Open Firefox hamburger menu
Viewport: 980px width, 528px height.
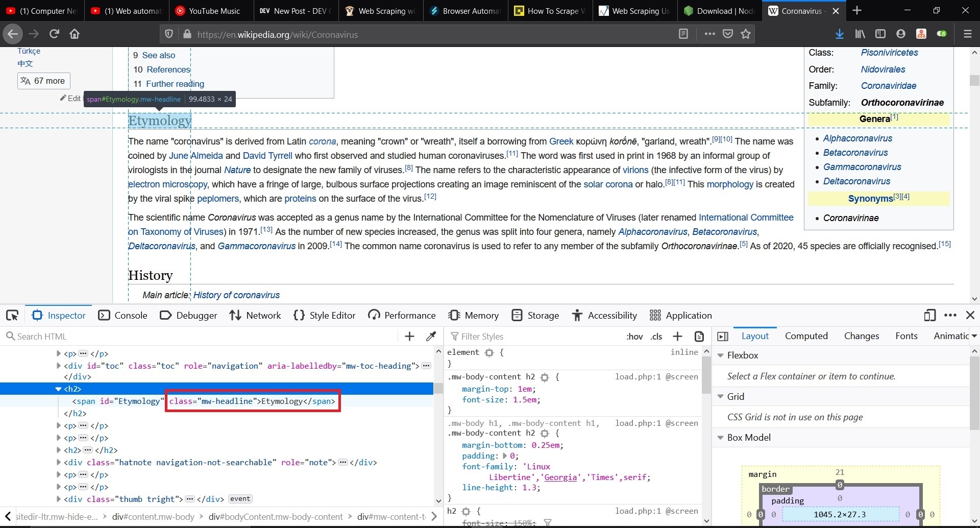pos(967,34)
